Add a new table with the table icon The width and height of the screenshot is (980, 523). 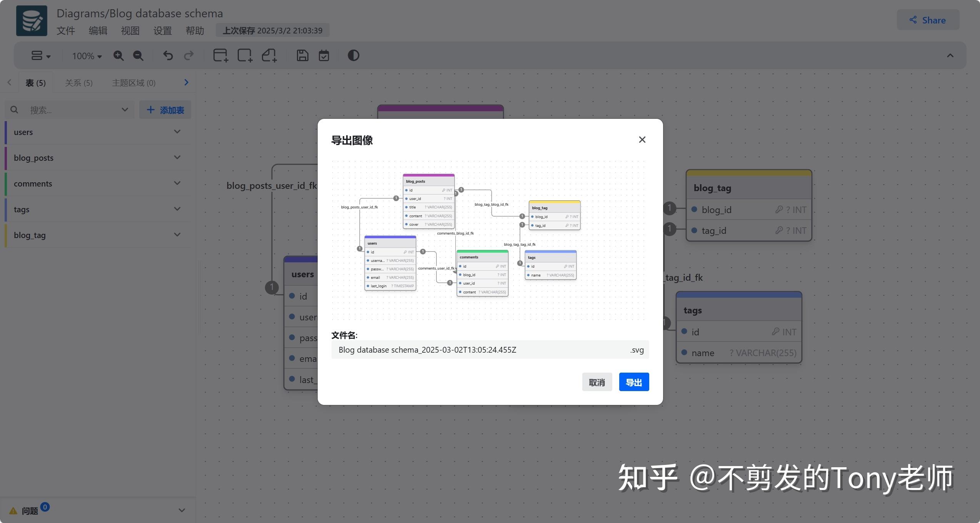click(x=220, y=55)
